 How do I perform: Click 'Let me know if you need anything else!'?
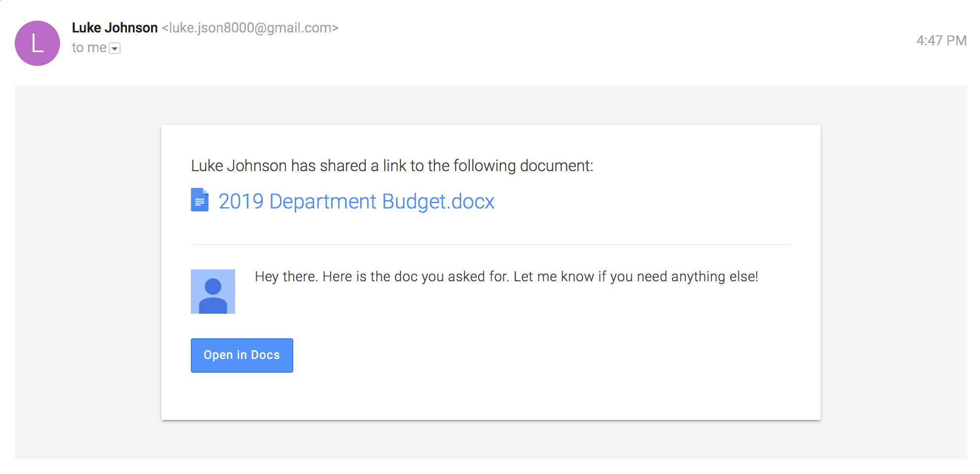click(x=636, y=276)
